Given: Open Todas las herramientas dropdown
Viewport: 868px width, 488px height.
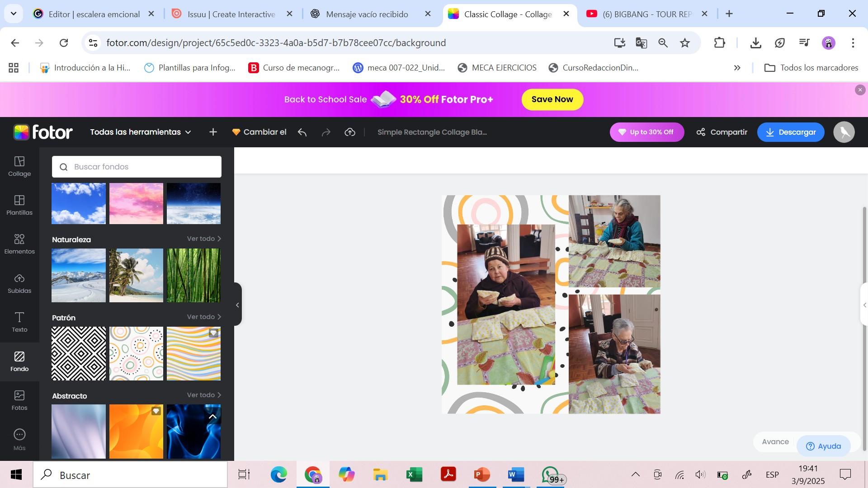Looking at the screenshot, I should coord(140,132).
